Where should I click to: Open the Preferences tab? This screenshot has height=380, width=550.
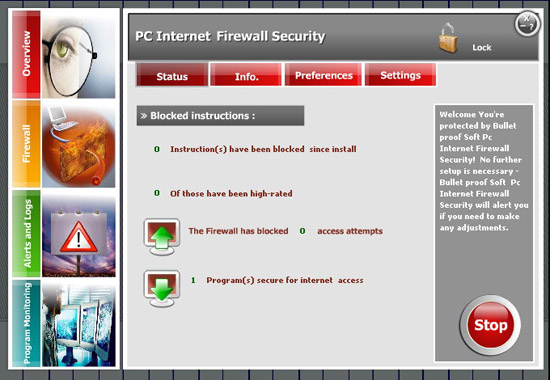tap(323, 74)
